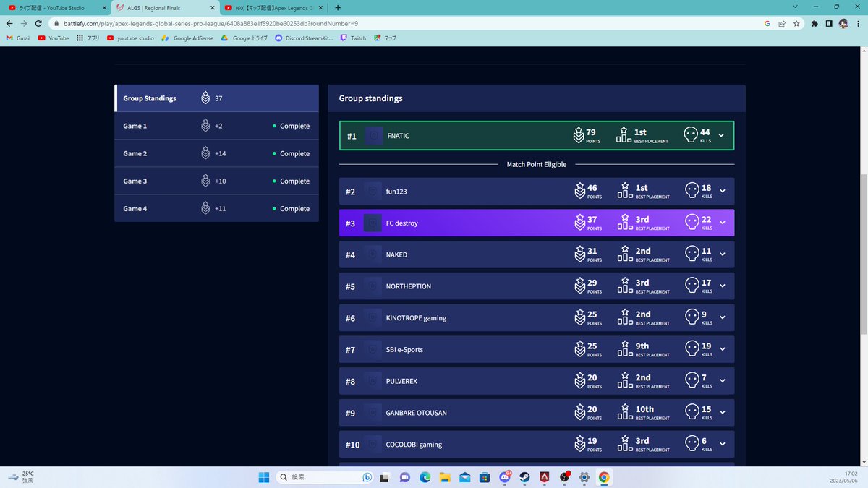The width and height of the screenshot is (868, 488).
Task: Switch to the Apex Legends map stream tab
Action: click(274, 8)
